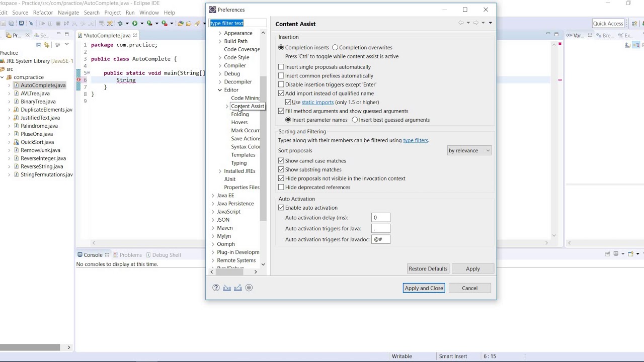Expand the Installed JREs node
This screenshot has width=644, height=362.
220,171
